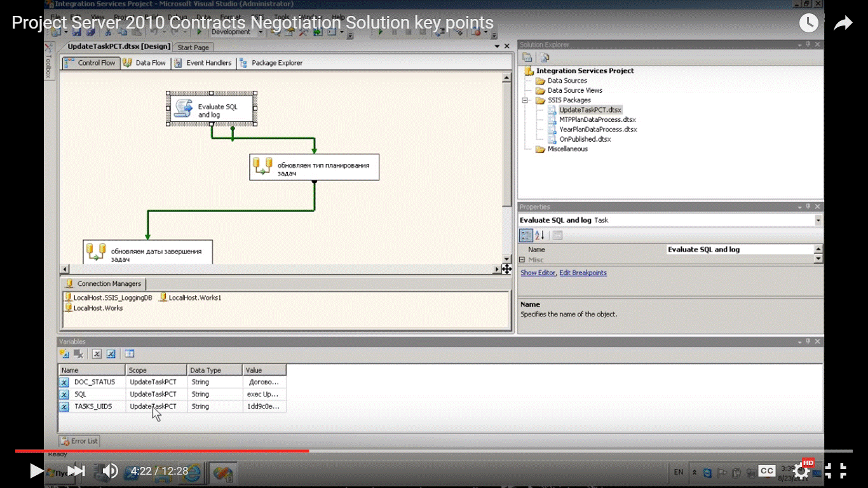Seek on the red video progress bar
This screenshot has height=488, width=868.
point(162,451)
